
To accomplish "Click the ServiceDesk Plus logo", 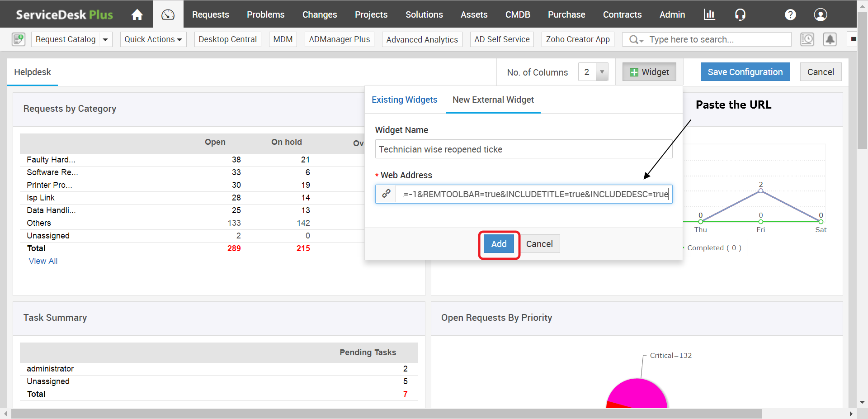I will coord(64,14).
